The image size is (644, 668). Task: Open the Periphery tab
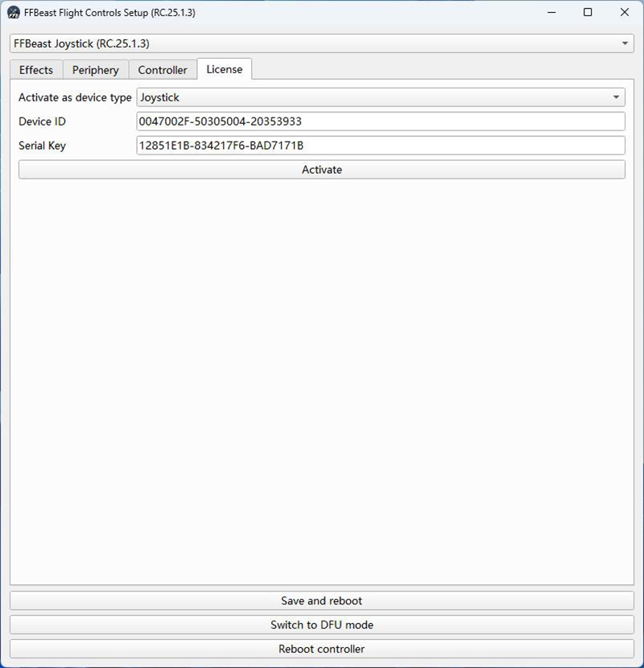click(x=95, y=70)
